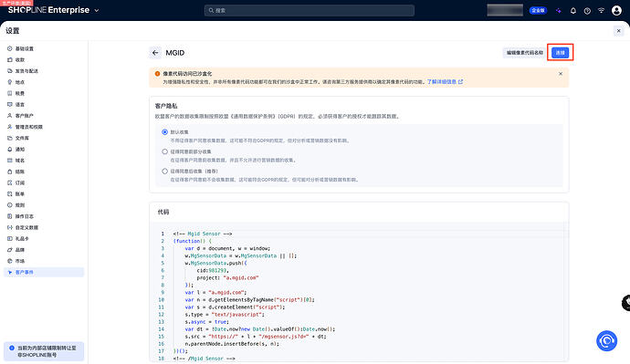Click the blue 连接 connect button
The width and height of the screenshot is (630, 364).
pyautogui.click(x=560, y=53)
